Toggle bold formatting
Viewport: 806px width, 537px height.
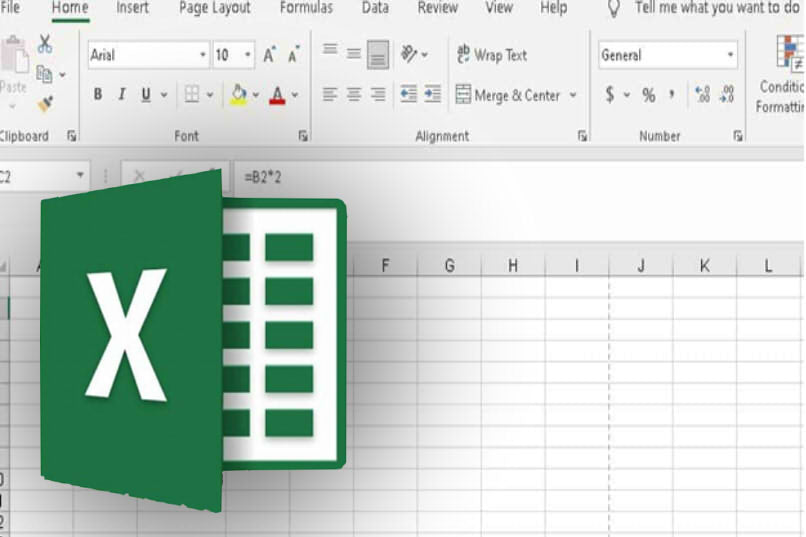[x=97, y=95]
